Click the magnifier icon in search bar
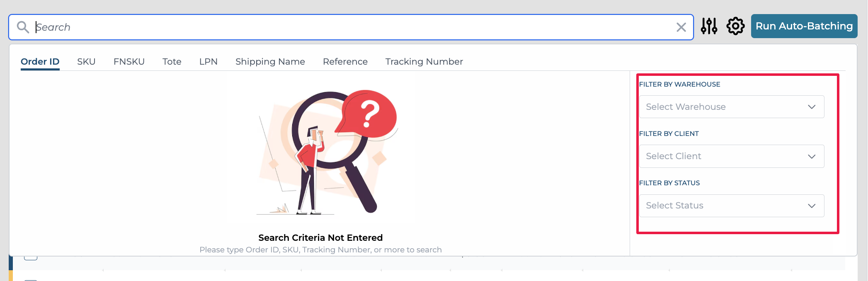Viewport: 868px width, 281px height. 23,27
